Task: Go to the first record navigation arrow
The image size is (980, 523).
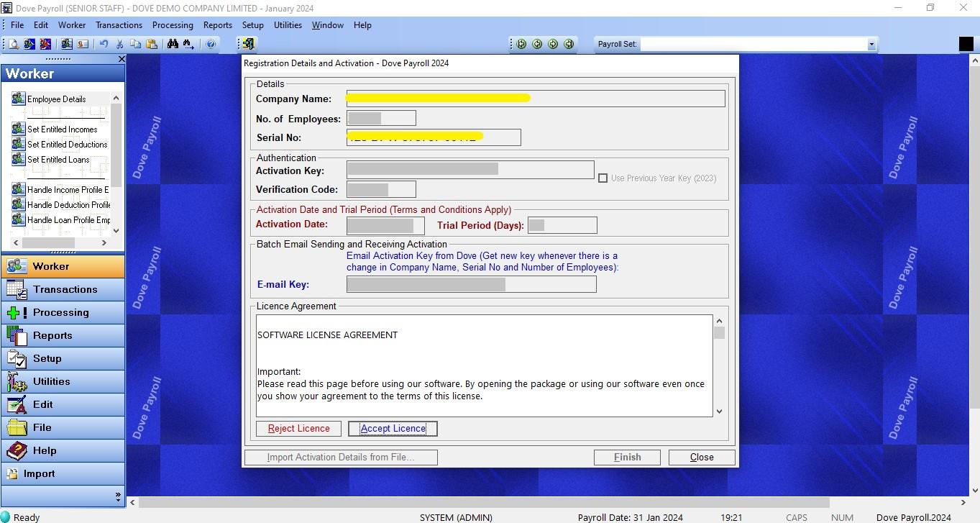Action: (522, 44)
